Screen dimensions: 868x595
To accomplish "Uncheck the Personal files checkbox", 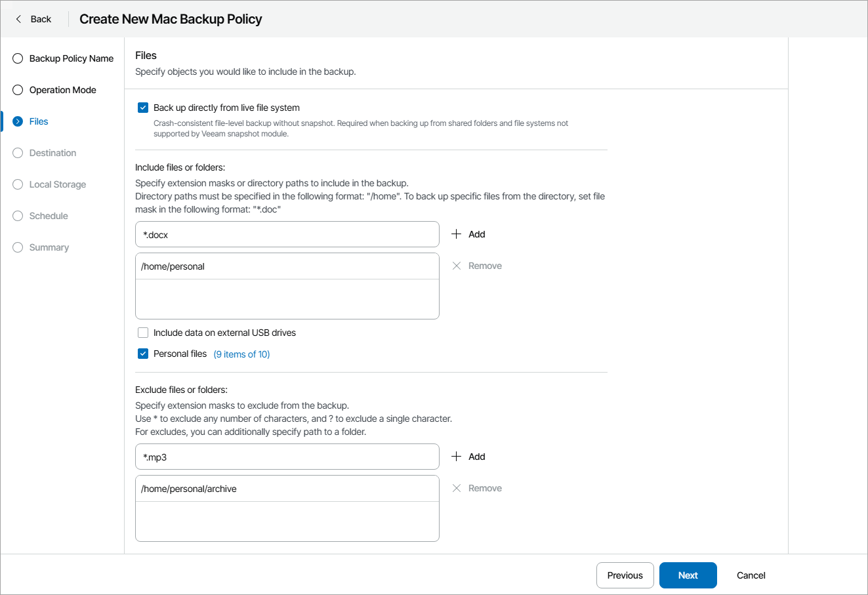I will [143, 354].
